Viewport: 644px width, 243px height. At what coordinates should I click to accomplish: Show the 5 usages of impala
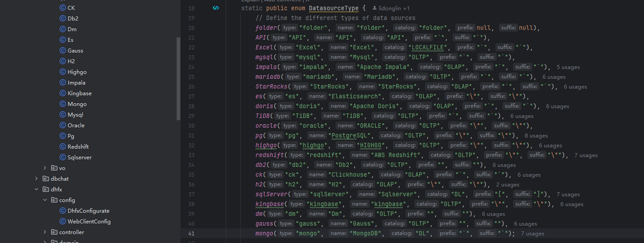(x=568, y=67)
